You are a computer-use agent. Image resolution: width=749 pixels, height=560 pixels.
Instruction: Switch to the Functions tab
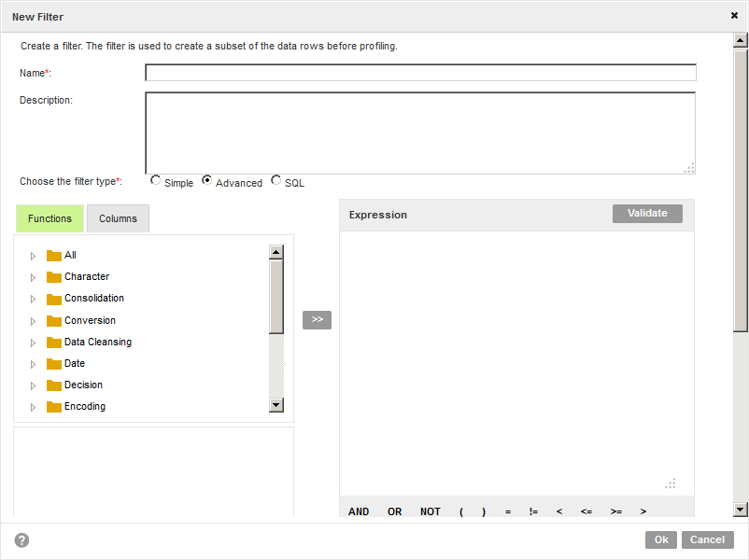point(49,218)
